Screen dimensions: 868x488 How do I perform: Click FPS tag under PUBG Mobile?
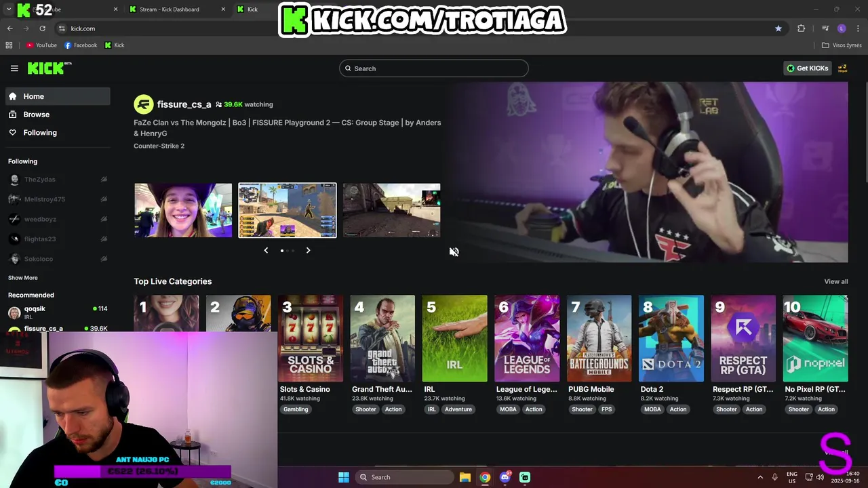point(607,409)
